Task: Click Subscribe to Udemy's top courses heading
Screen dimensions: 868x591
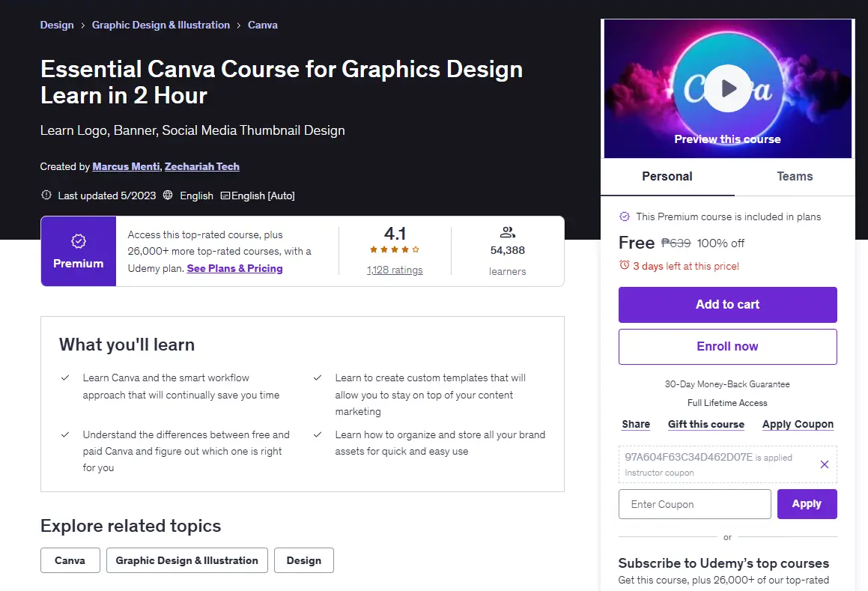Action: coord(723,563)
